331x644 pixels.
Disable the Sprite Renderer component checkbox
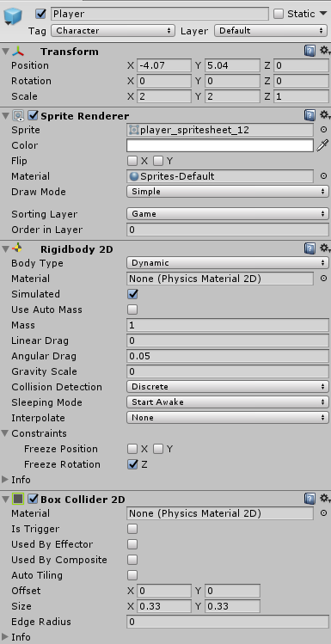coord(33,116)
